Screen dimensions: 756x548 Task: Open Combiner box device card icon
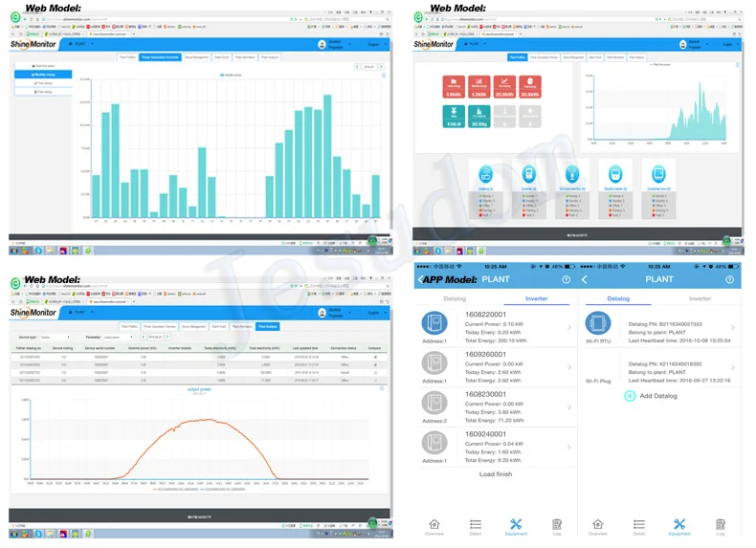click(x=658, y=173)
